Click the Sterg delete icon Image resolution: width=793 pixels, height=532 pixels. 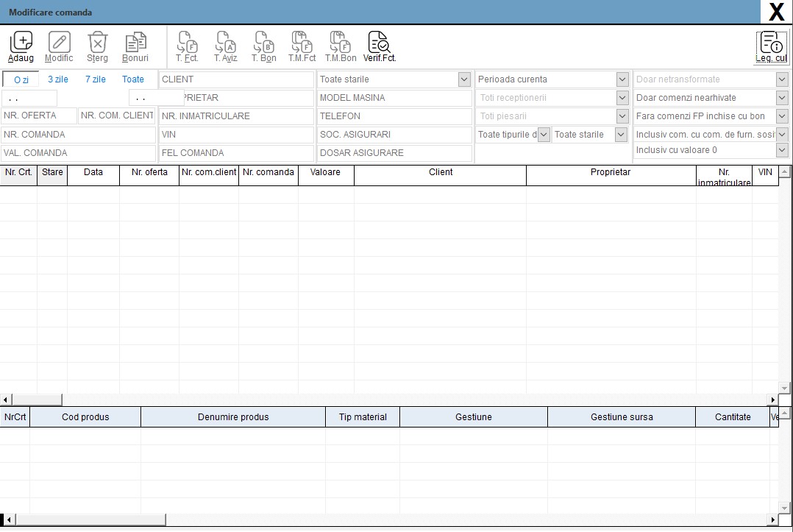[97, 46]
